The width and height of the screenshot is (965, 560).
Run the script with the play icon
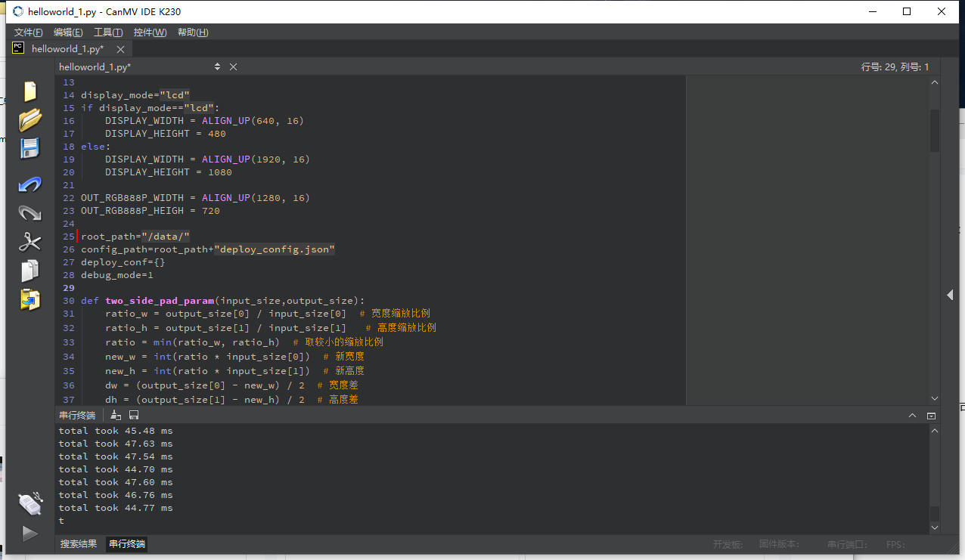(x=30, y=534)
